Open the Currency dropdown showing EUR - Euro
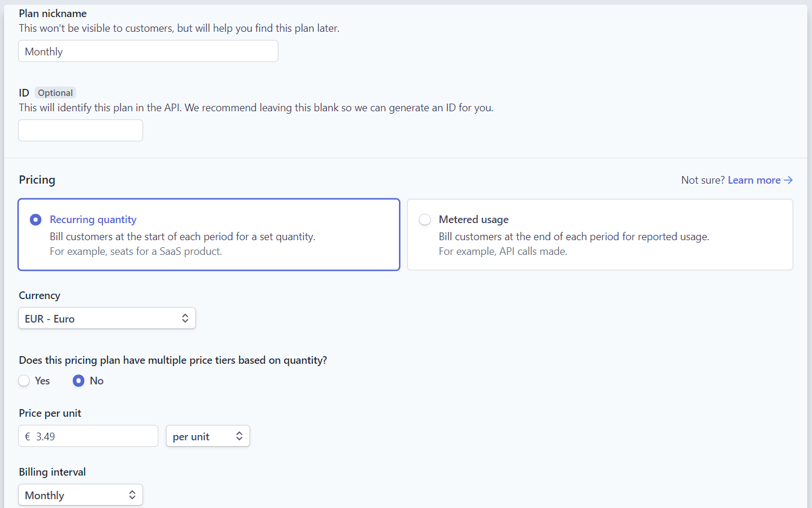Image resolution: width=812 pixels, height=508 pixels. (107, 318)
